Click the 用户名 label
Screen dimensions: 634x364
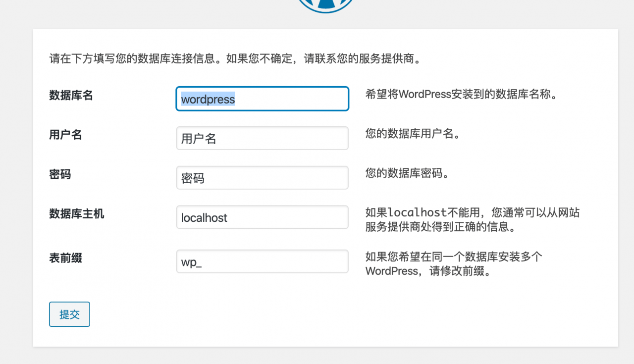coord(65,135)
